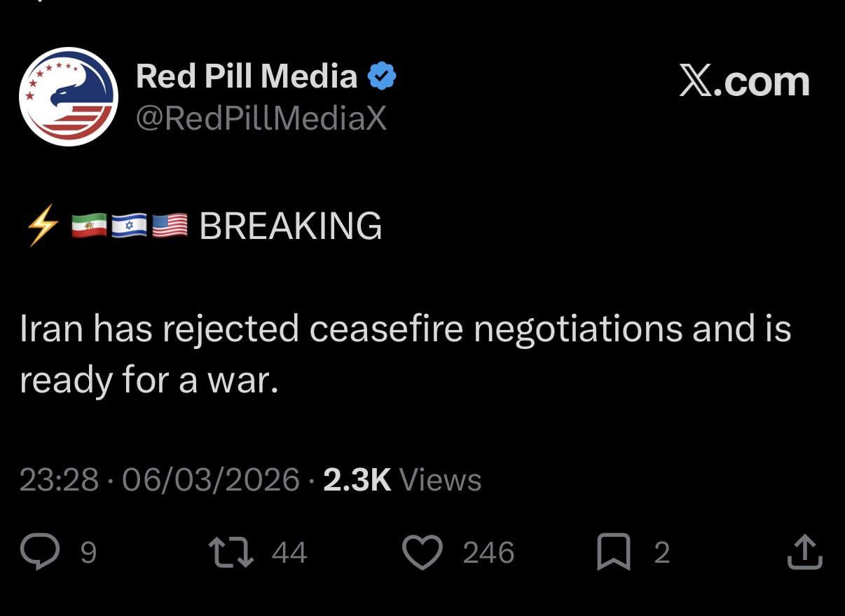The height and width of the screenshot is (616, 845).
Task: Open the @RedPillMediaX handle link
Action: pyautogui.click(x=261, y=119)
